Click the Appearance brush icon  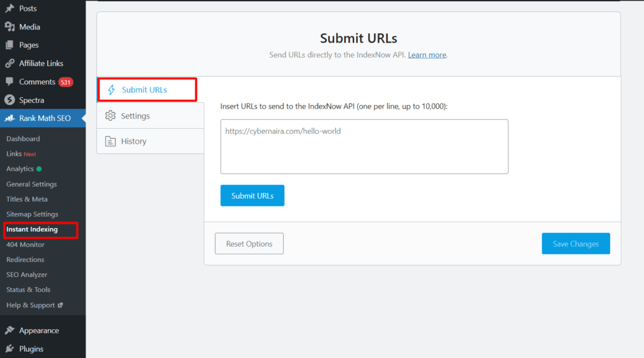pyautogui.click(x=9, y=330)
